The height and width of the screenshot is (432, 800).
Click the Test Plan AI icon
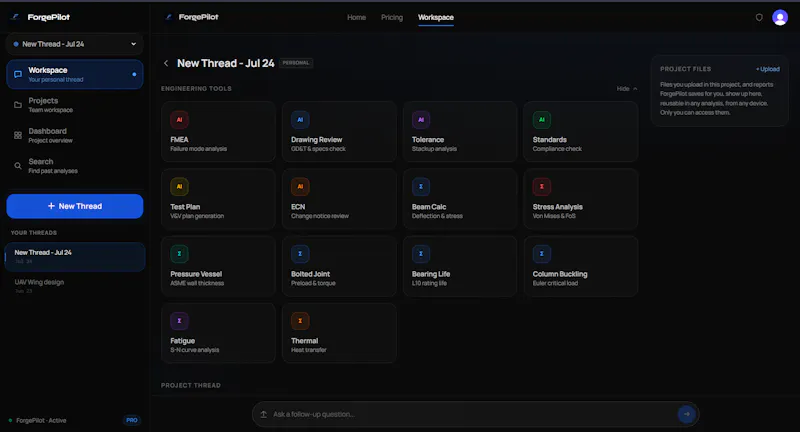point(179,187)
